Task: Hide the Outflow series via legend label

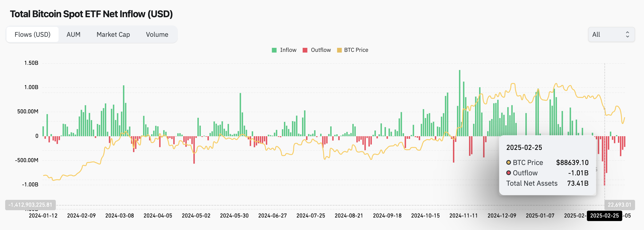Action: [x=321, y=50]
